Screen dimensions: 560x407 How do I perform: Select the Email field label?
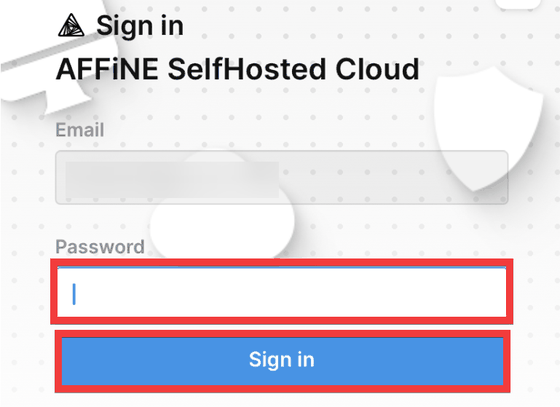pos(80,130)
